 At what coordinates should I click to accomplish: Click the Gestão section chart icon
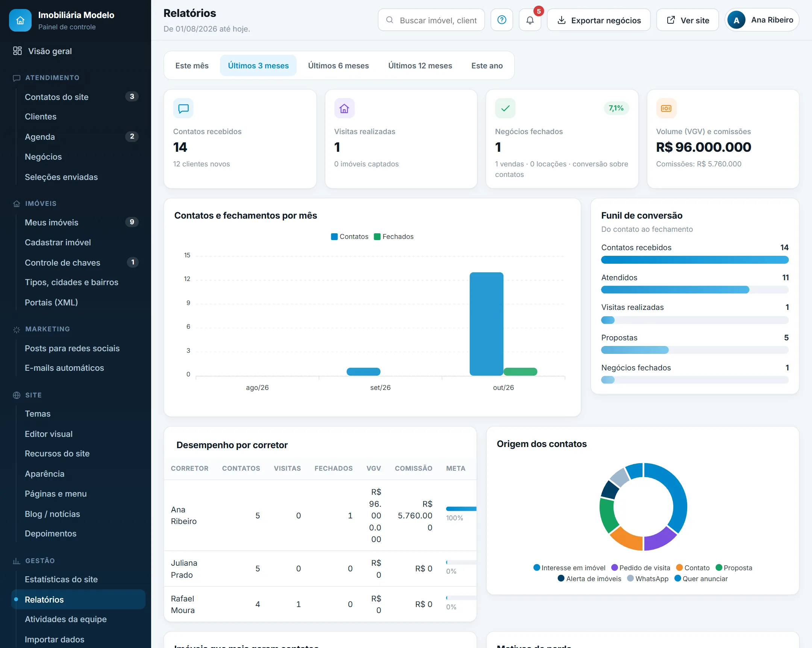pyautogui.click(x=17, y=561)
